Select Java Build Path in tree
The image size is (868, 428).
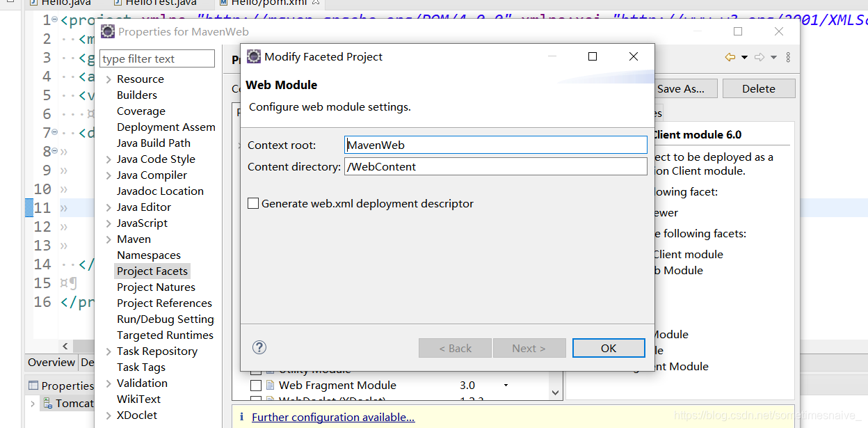click(x=154, y=143)
